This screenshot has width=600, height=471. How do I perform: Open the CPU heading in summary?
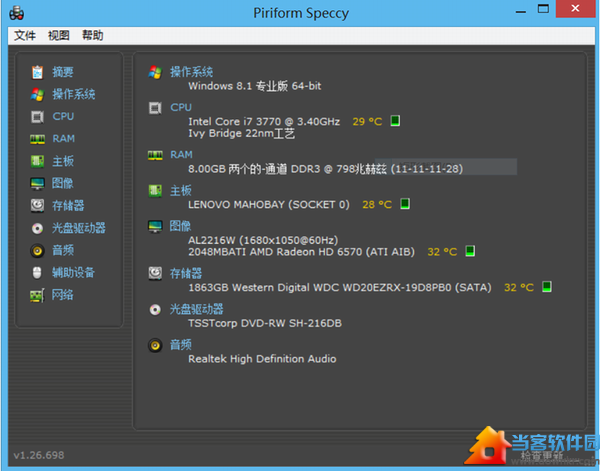(181, 108)
